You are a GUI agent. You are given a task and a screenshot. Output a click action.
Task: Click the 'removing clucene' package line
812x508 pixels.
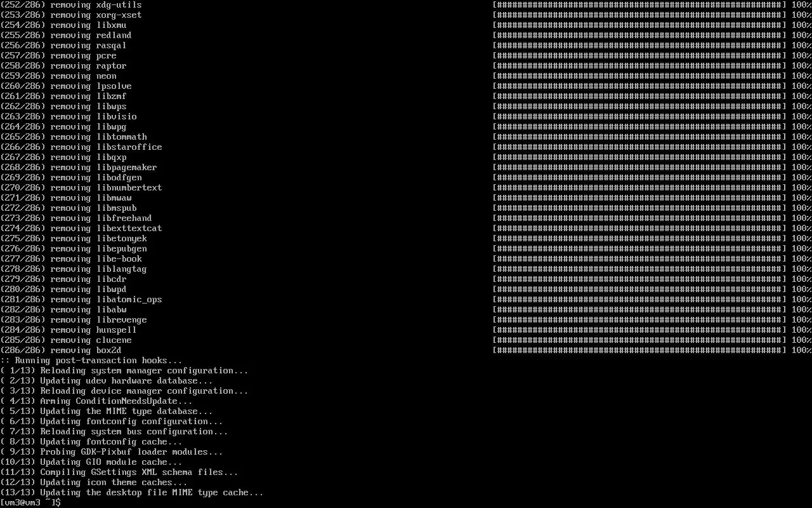66,340
